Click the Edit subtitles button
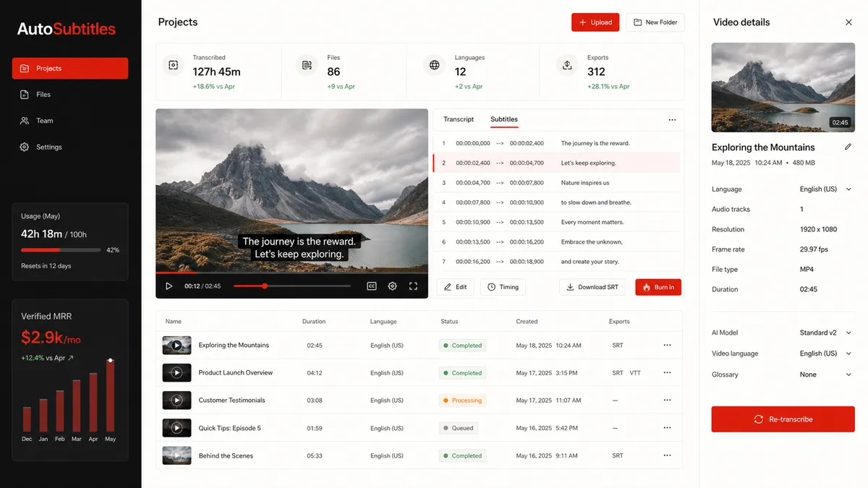Image resolution: width=868 pixels, height=488 pixels. click(455, 287)
